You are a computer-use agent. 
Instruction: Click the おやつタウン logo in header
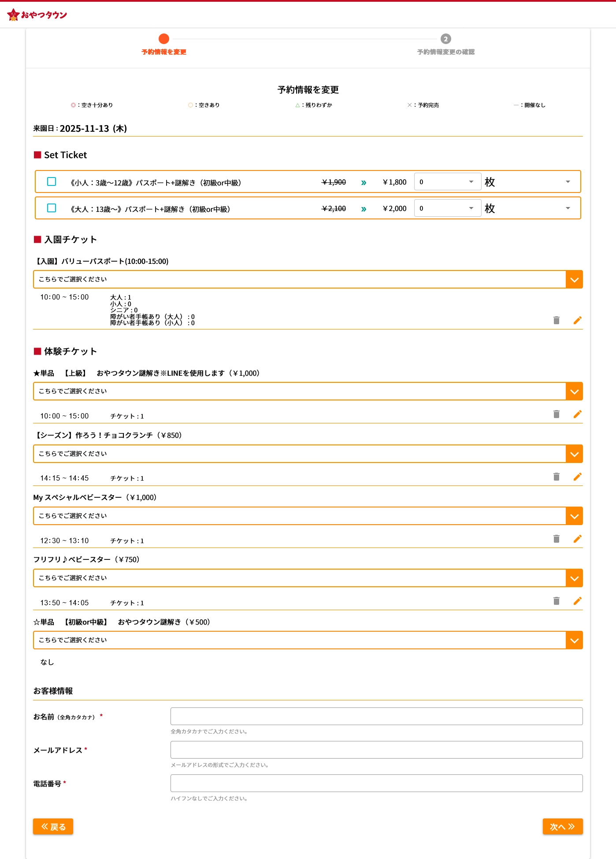coord(37,15)
